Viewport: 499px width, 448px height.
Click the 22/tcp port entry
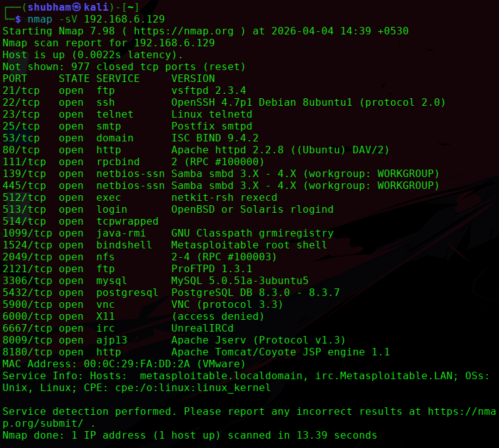click(x=21, y=102)
